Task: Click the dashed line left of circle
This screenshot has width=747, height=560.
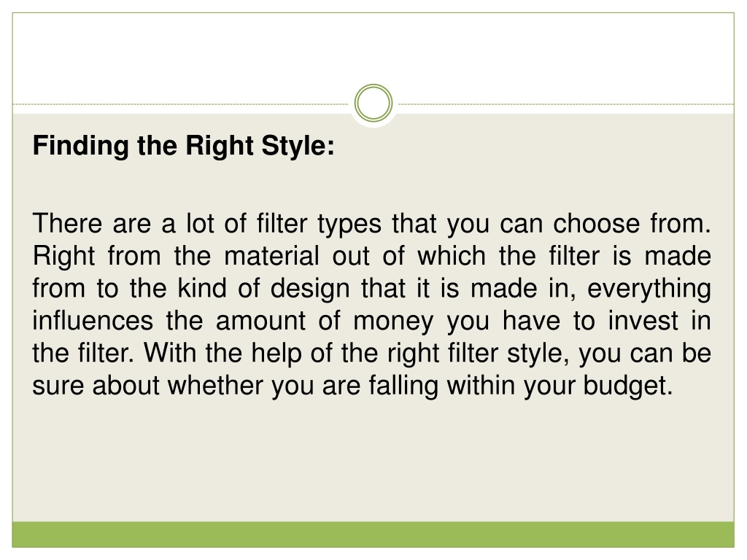Action: [x=181, y=104]
